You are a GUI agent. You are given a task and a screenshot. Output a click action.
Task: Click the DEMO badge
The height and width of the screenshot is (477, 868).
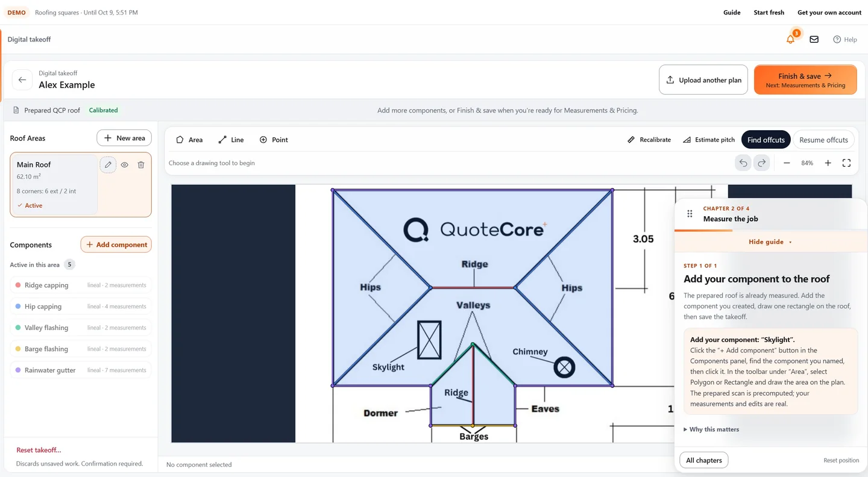point(16,12)
